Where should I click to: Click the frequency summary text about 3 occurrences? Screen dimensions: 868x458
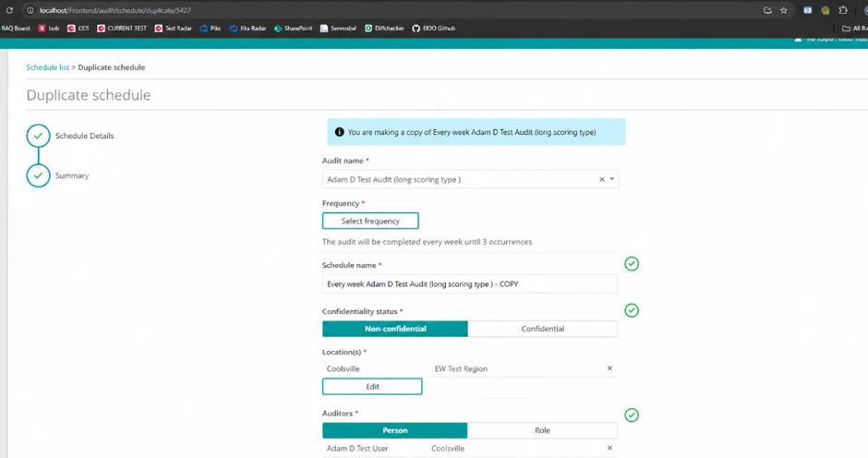tap(427, 242)
